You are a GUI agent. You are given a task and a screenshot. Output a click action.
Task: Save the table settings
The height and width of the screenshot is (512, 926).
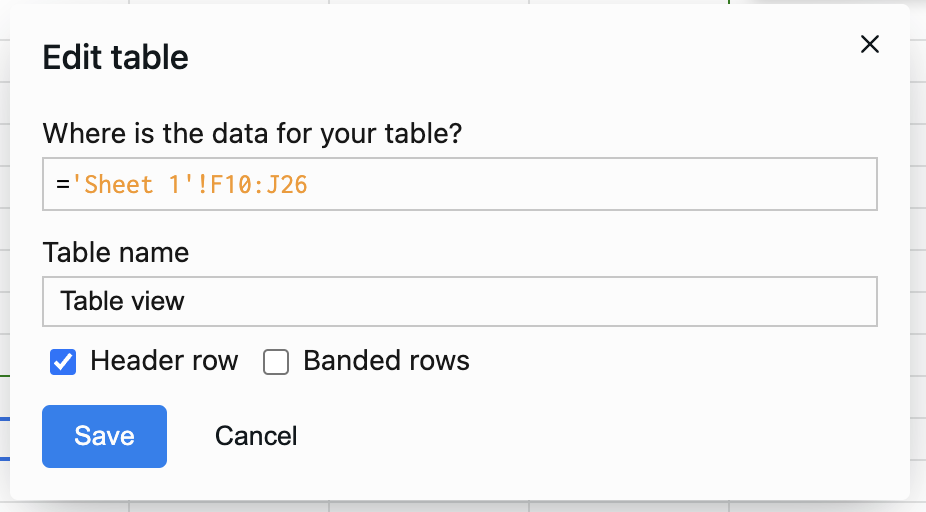105,436
